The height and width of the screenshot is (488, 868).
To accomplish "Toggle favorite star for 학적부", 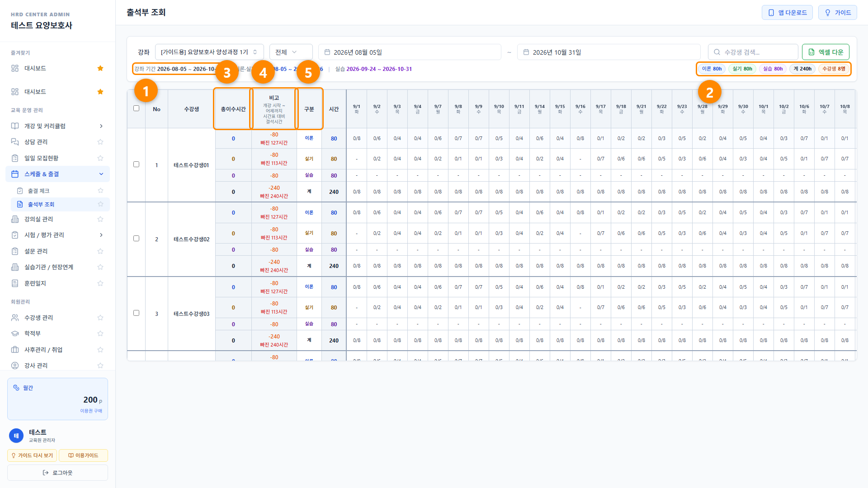I will pos(100,333).
